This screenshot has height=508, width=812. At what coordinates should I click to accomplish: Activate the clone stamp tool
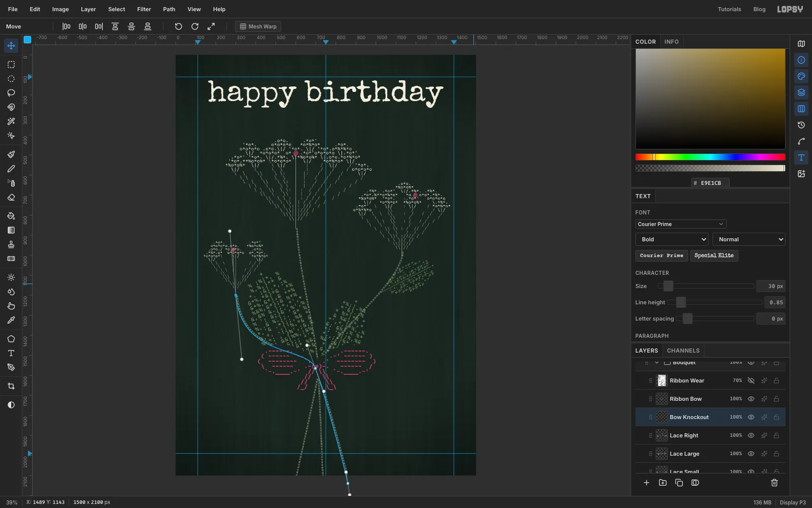pyautogui.click(x=11, y=244)
